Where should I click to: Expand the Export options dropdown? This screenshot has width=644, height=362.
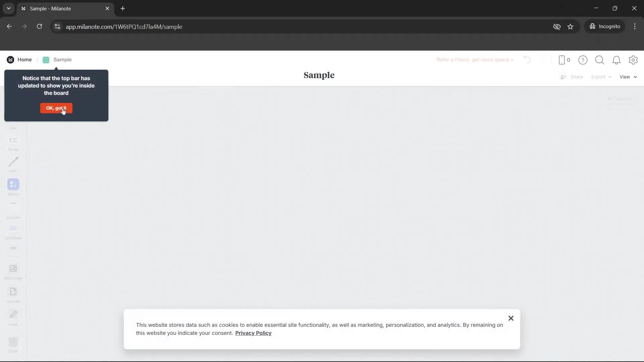tap(601, 77)
